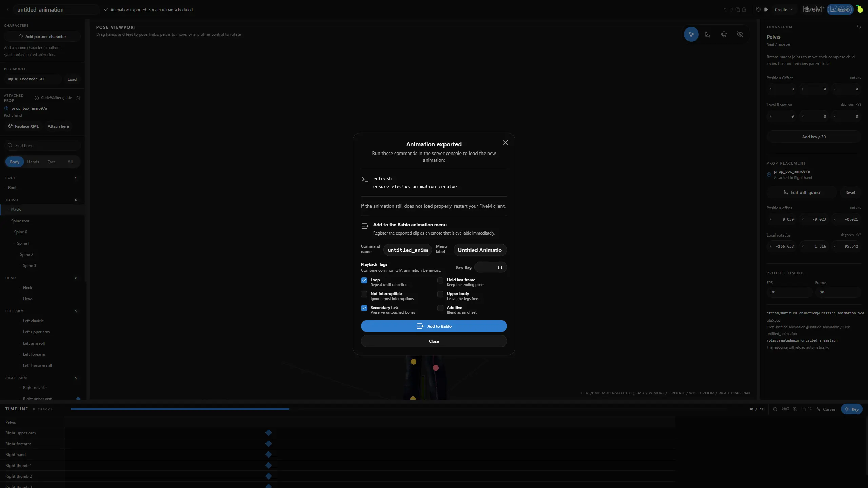Zoom out the timeline
The image size is (868, 488).
775,409
